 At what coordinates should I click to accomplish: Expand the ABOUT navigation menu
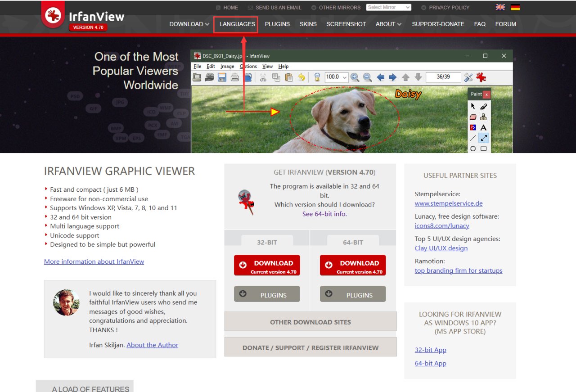point(389,24)
